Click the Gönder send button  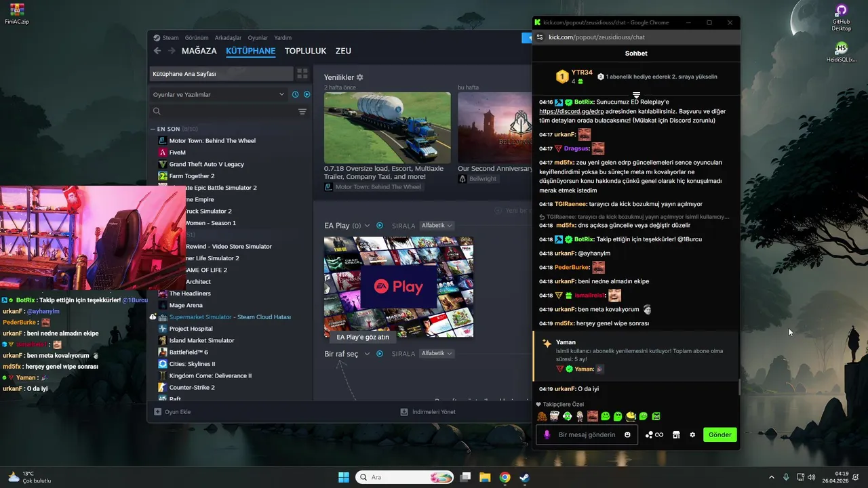tap(720, 434)
